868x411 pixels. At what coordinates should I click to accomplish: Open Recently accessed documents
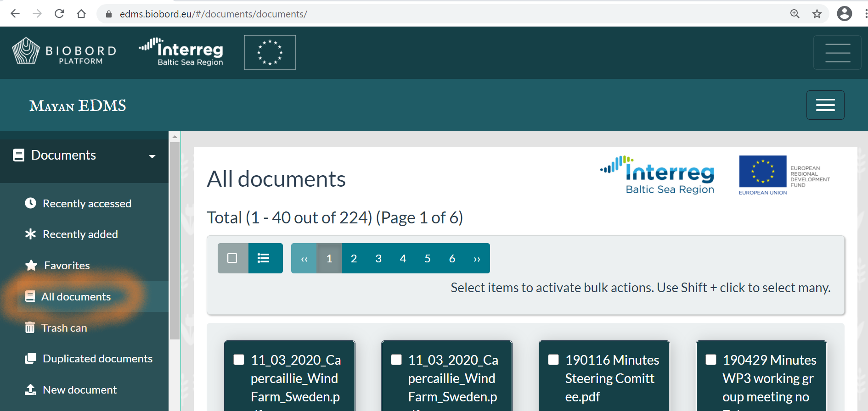(87, 203)
